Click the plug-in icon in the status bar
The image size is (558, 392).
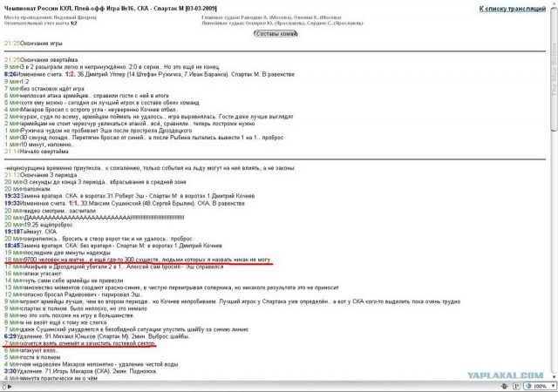504,386
